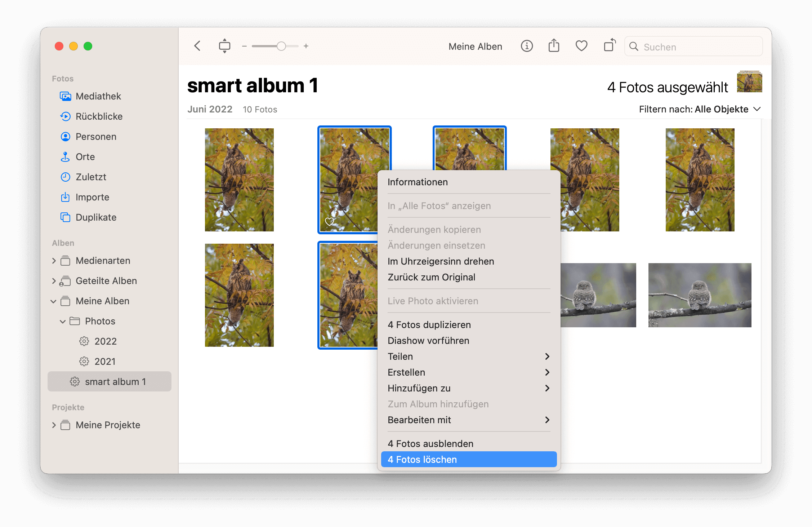Click the Meine Projekte stack icon

(x=65, y=425)
